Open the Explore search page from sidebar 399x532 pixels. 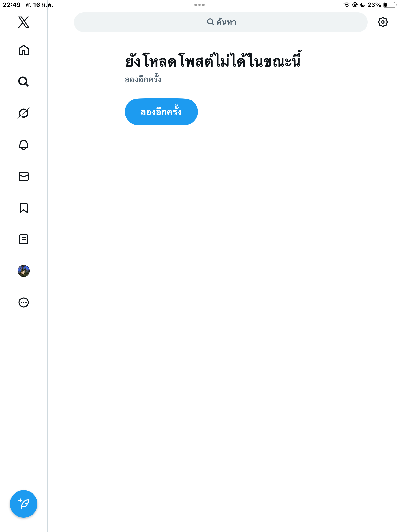(x=24, y=82)
